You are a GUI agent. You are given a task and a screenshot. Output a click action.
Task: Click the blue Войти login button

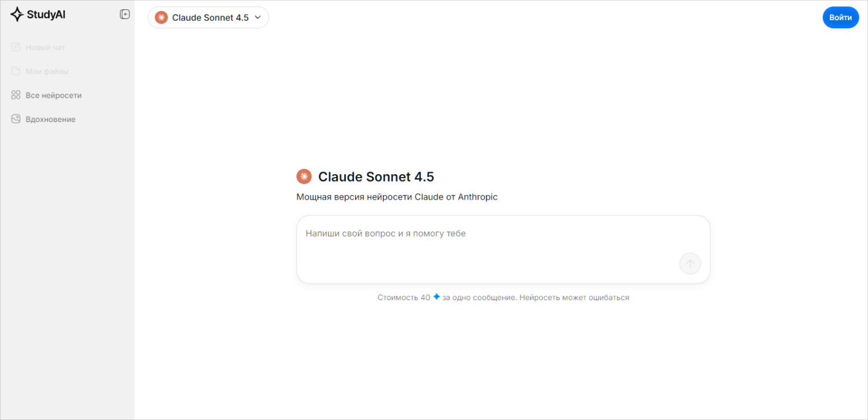click(x=840, y=17)
